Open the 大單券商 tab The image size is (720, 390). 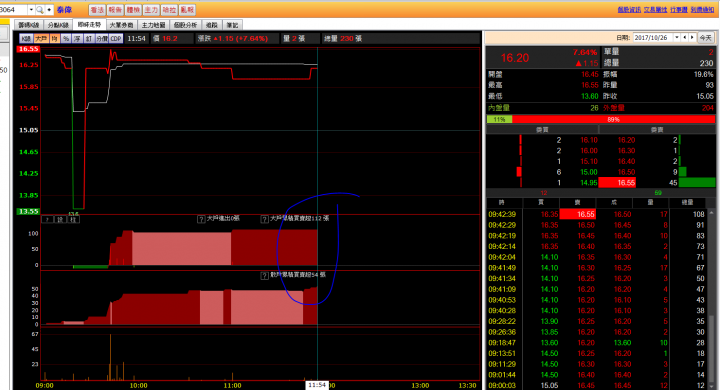(x=121, y=25)
